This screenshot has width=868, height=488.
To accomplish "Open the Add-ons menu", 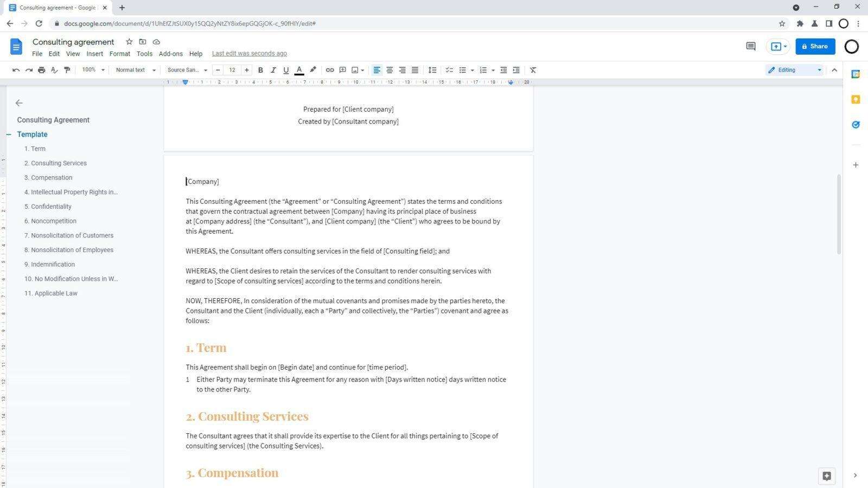I will pos(170,53).
